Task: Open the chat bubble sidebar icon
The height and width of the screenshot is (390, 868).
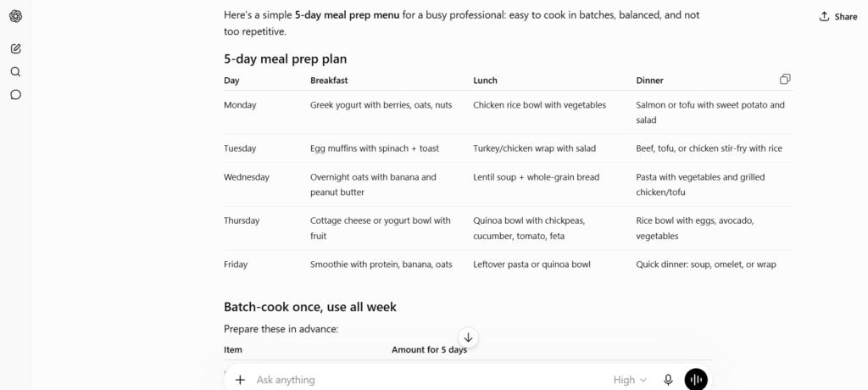Action: 15,95
